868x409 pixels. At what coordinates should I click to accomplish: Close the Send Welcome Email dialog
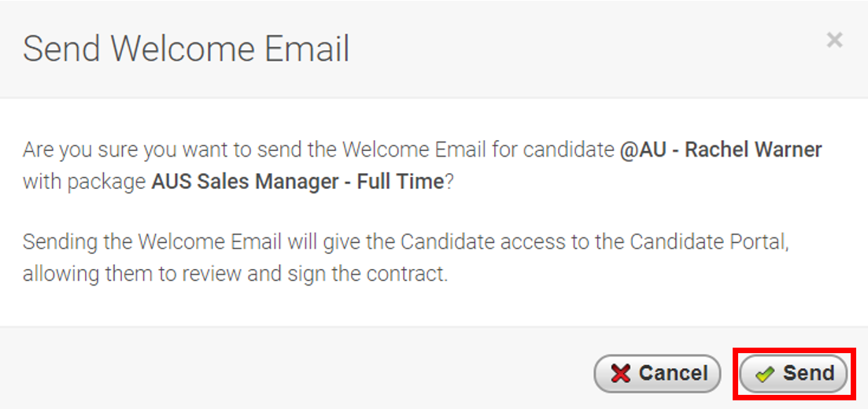click(834, 40)
